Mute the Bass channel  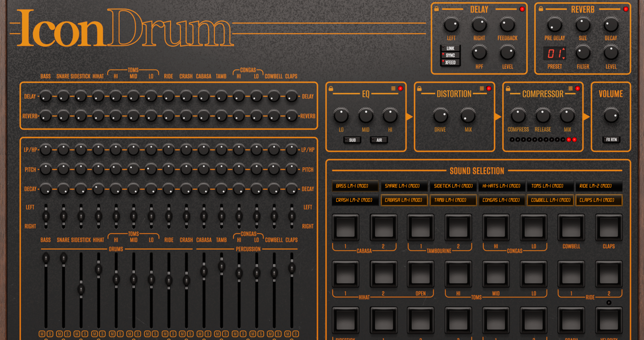pos(42,334)
